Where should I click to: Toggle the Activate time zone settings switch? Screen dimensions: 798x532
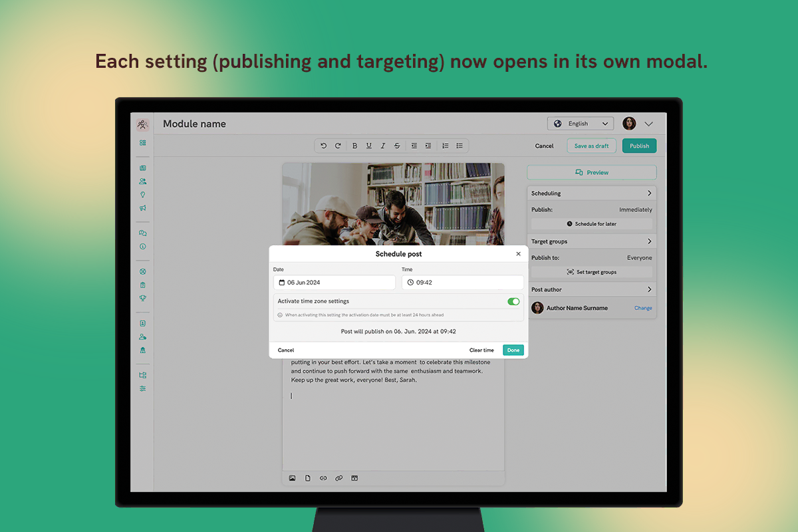pos(513,301)
